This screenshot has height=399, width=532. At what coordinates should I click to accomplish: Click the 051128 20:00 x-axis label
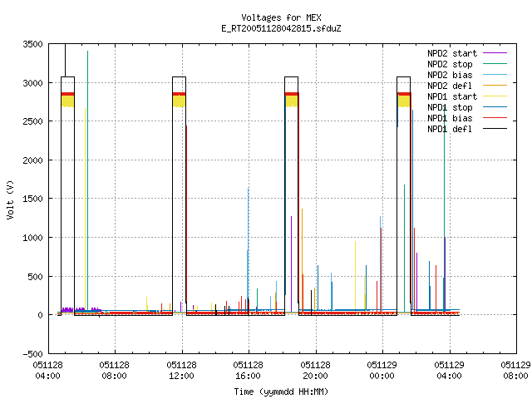pos(315,371)
